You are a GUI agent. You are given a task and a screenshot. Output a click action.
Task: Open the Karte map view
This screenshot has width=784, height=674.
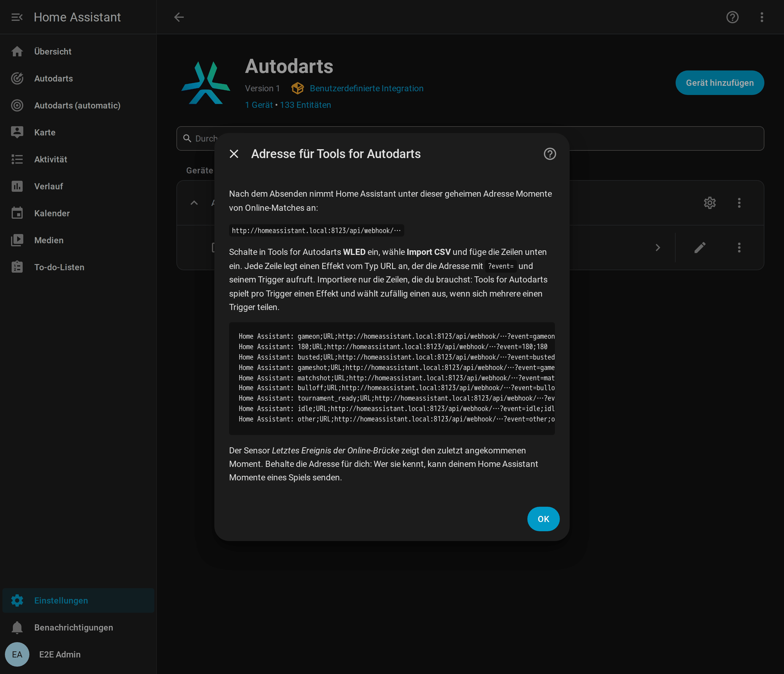pyautogui.click(x=78, y=132)
